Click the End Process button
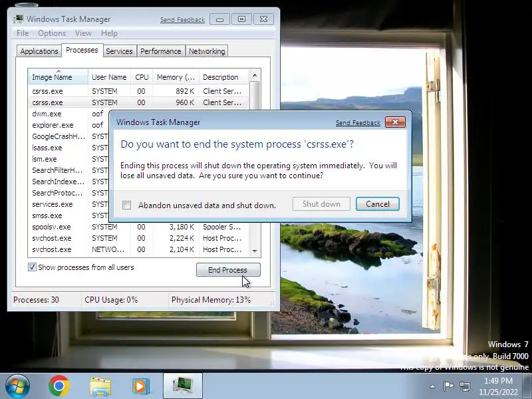The width and height of the screenshot is (532, 399). 228,270
